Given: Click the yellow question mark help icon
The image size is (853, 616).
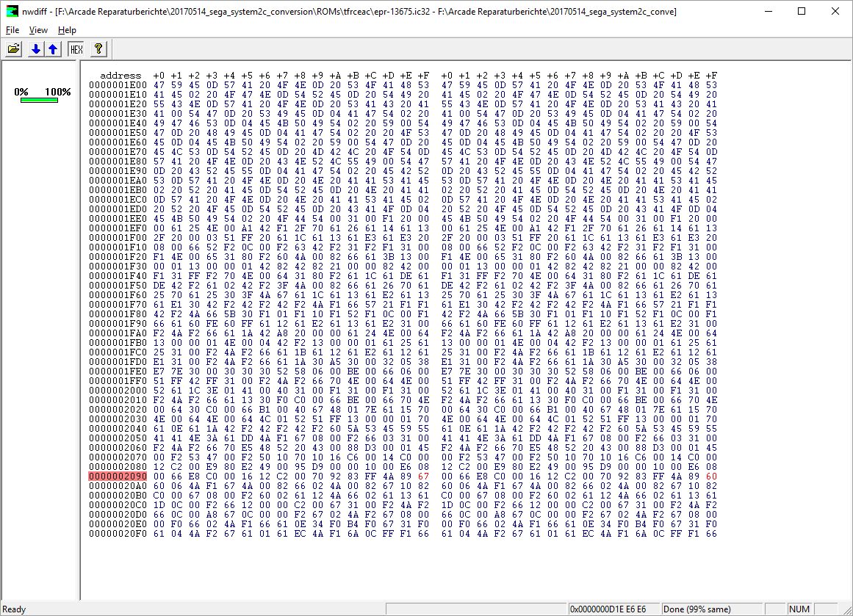Looking at the screenshot, I should coord(98,49).
